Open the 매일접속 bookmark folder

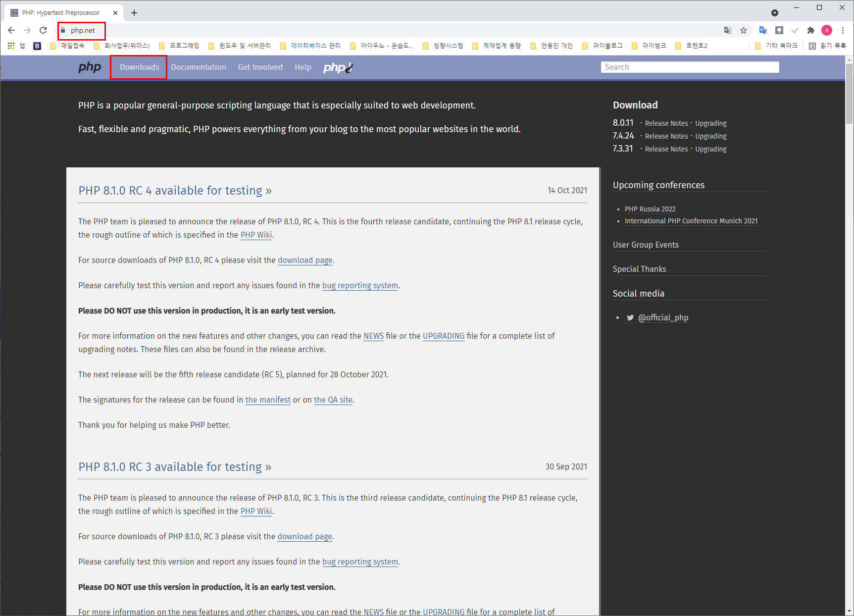tap(67, 46)
